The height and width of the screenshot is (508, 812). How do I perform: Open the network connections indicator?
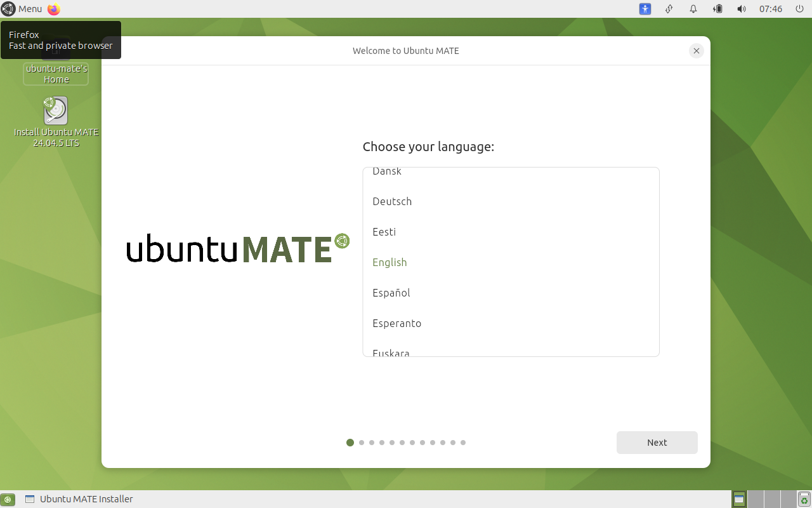669,9
